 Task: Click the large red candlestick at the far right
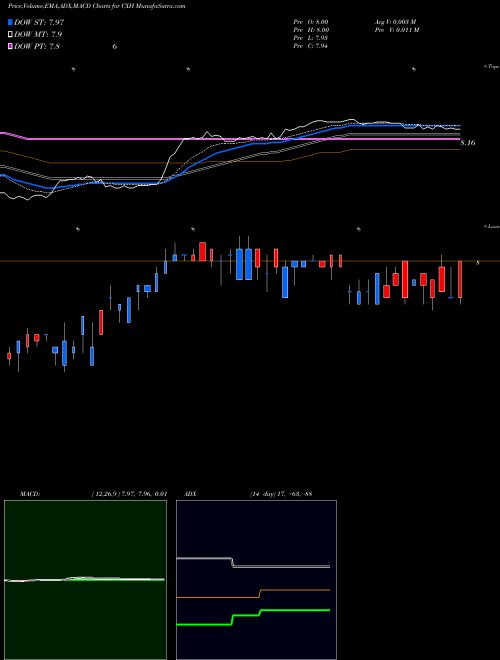tap(460, 279)
